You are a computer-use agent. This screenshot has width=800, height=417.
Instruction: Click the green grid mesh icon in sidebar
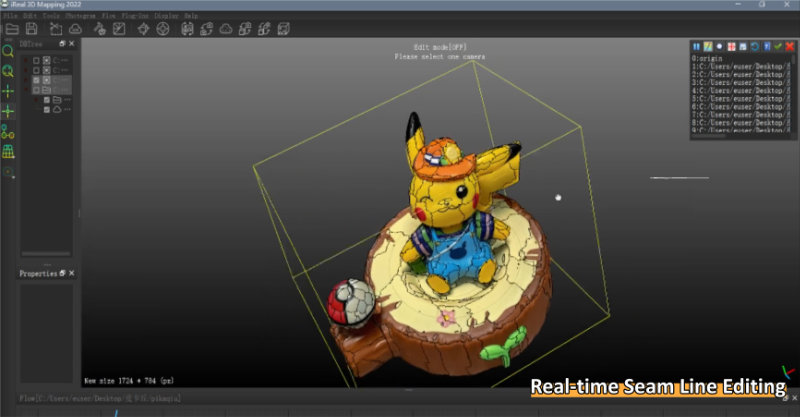coord(8,152)
